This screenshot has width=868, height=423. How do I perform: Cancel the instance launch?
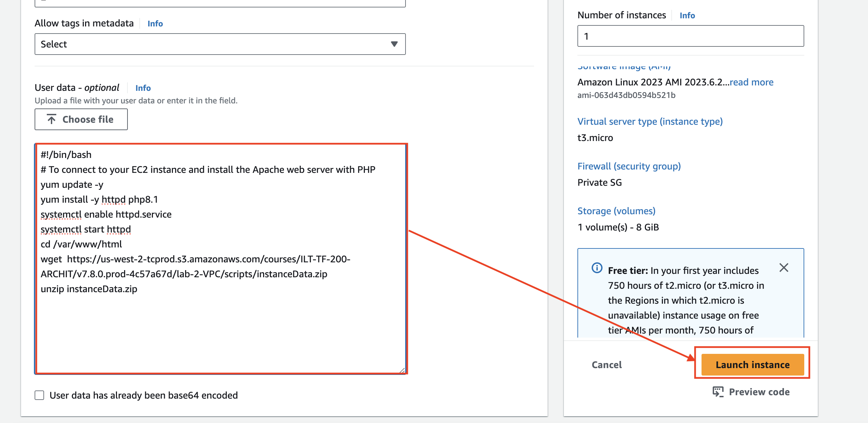click(x=607, y=365)
